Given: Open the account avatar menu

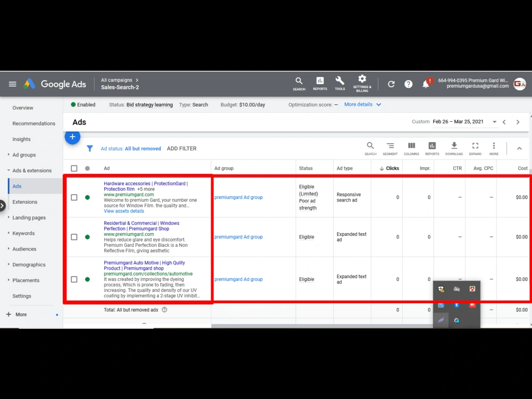Looking at the screenshot, I should click(519, 84).
